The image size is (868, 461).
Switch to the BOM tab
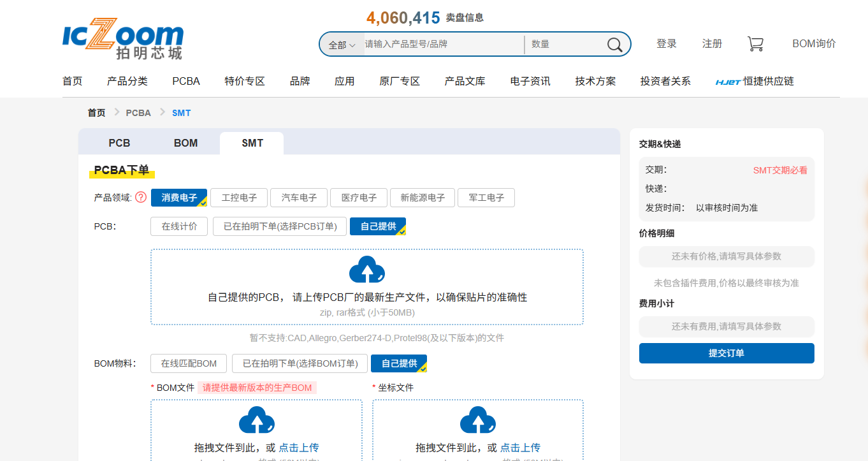pos(186,143)
